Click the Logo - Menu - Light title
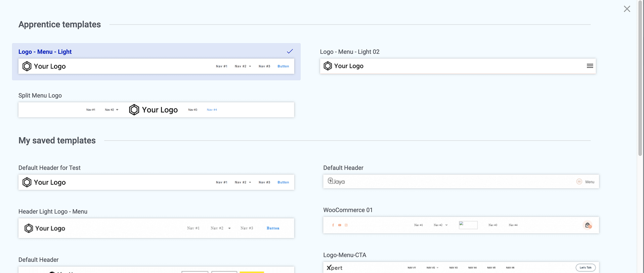Viewport: 644px width, 273px height. (x=45, y=52)
